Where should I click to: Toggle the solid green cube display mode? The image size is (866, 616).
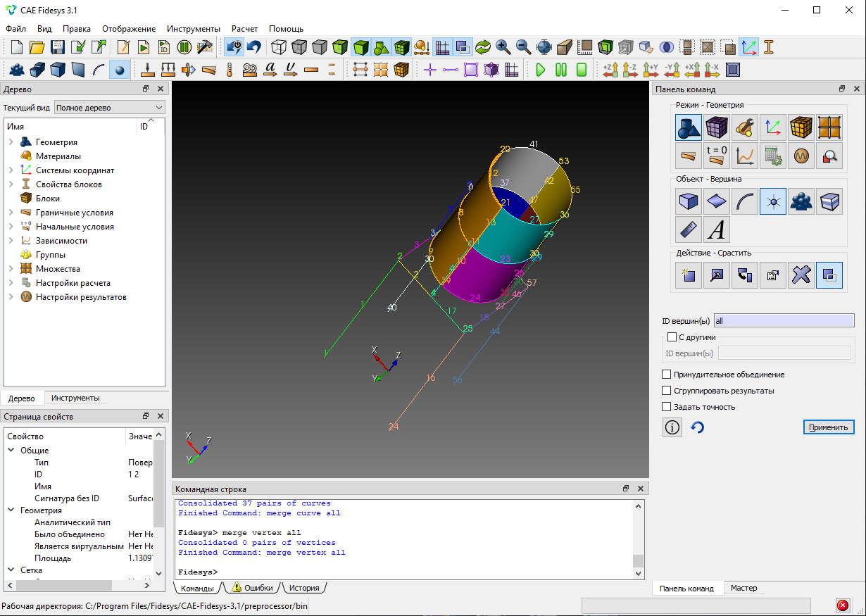click(x=361, y=47)
